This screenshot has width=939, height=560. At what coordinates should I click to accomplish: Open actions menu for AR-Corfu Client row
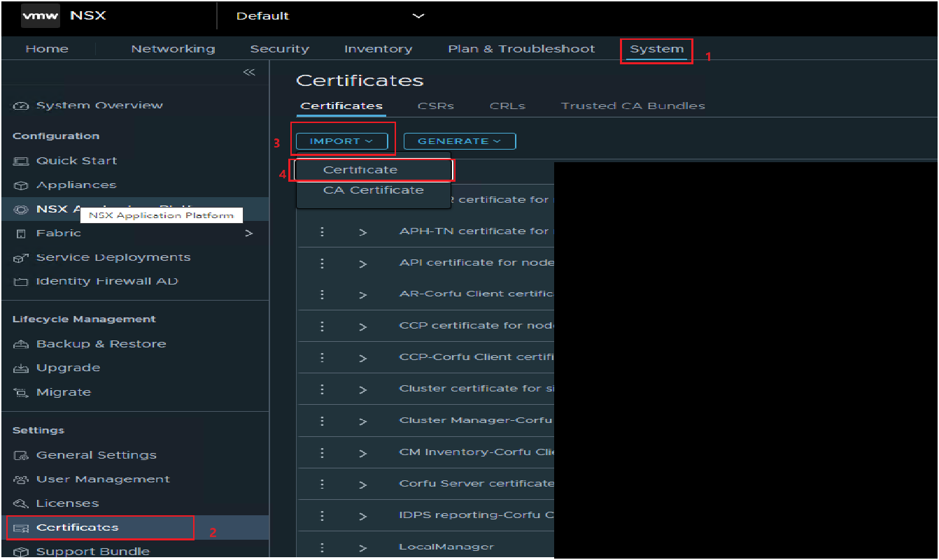coord(322,294)
